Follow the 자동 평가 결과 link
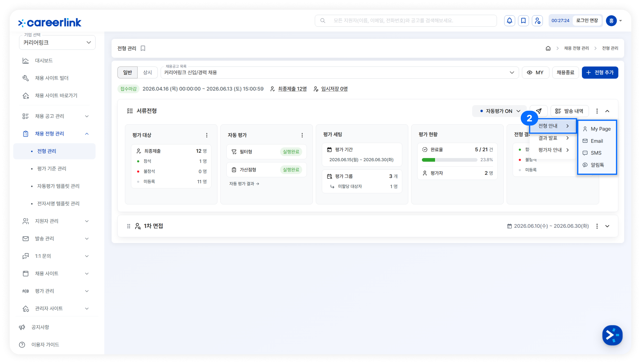The image size is (641, 364). pyautogui.click(x=244, y=184)
